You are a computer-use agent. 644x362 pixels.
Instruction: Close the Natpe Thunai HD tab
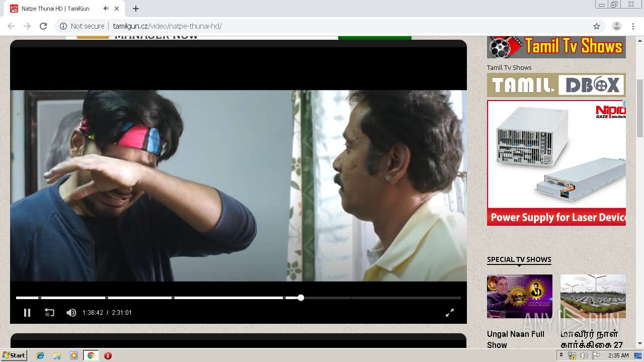pyautogui.click(x=117, y=9)
